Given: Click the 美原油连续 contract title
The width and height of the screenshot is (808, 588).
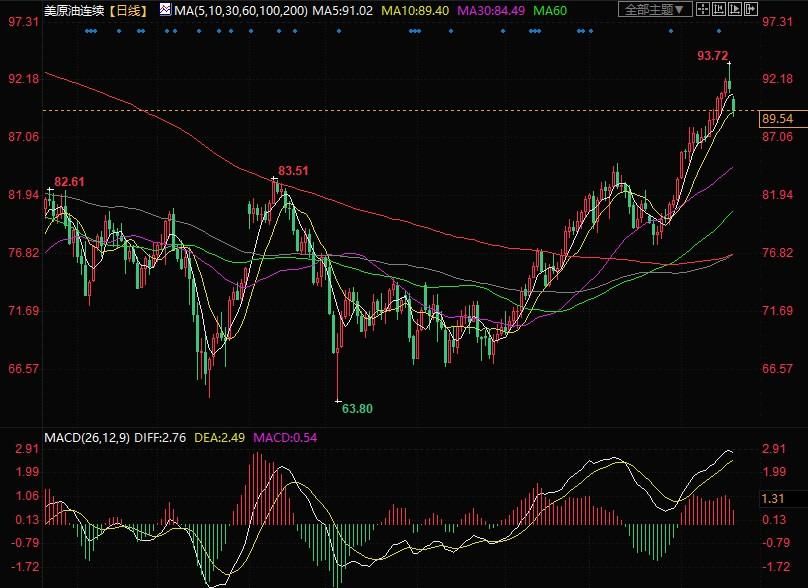Looking at the screenshot, I should pos(74,10).
